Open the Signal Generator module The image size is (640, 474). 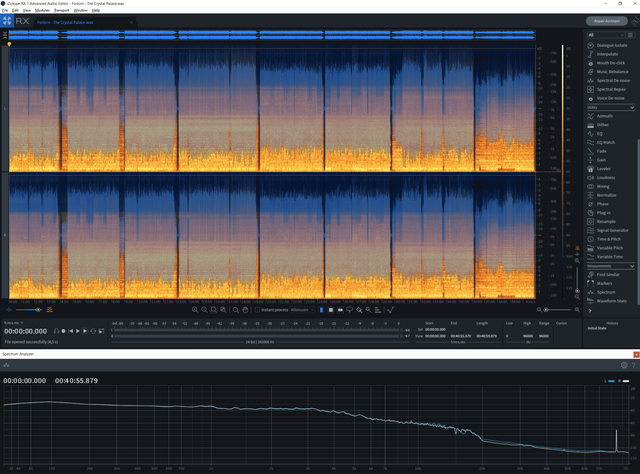click(x=607, y=231)
